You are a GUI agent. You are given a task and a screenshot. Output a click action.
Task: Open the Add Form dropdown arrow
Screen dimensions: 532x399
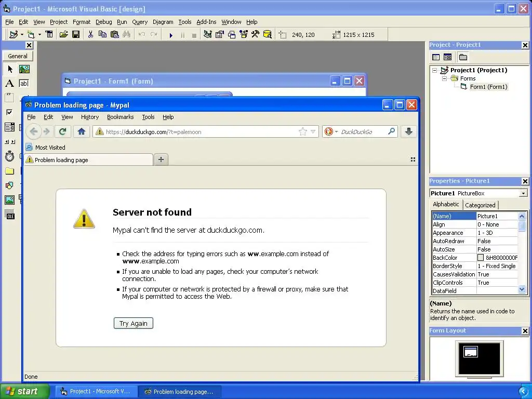[x=39, y=35]
